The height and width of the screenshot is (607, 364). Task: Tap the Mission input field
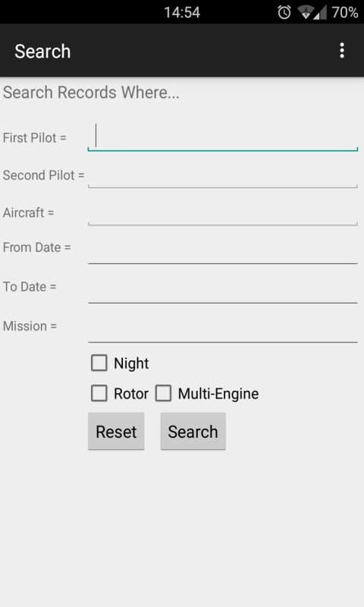(x=222, y=326)
